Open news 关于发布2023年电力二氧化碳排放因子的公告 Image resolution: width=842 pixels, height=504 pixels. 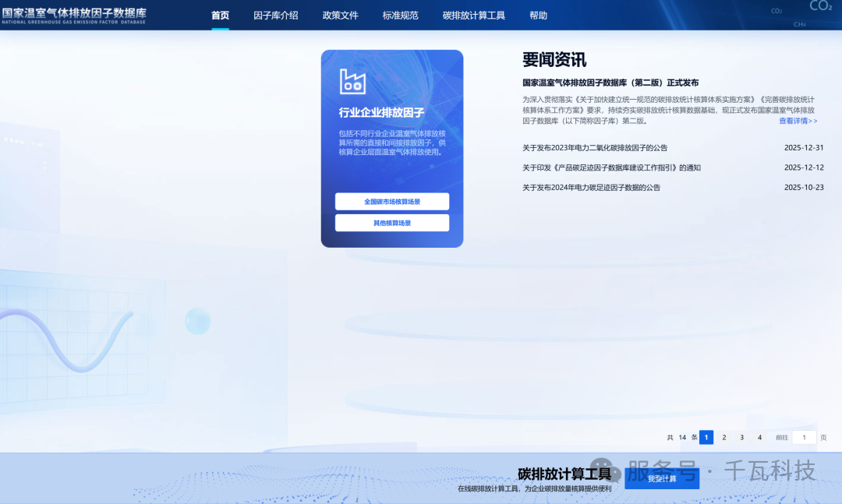coord(595,147)
